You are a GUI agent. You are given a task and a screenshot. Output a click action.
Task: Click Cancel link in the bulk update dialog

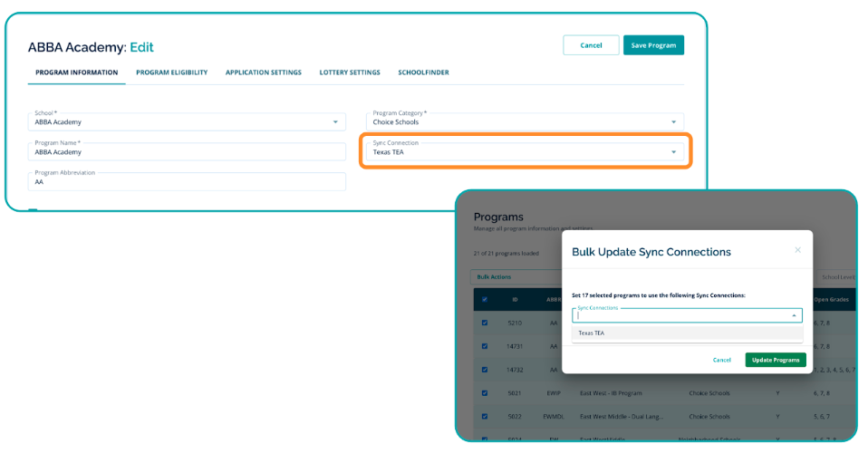click(721, 360)
